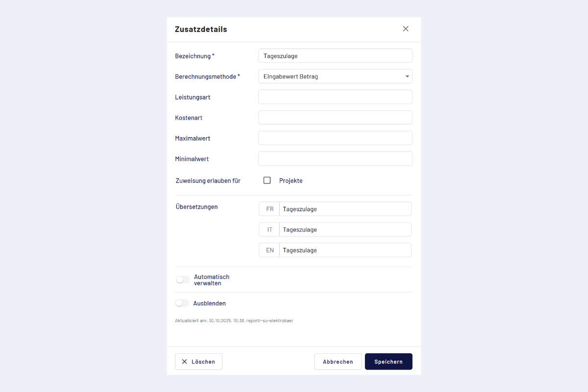Turn on the Ausblenden switch
588x392 pixels.
[x=182, y=303]
